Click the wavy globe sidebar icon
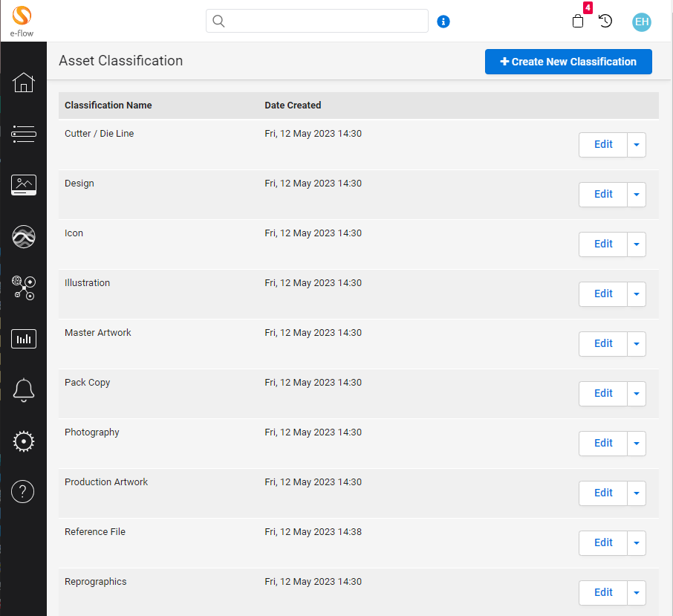 click(24, 236)
